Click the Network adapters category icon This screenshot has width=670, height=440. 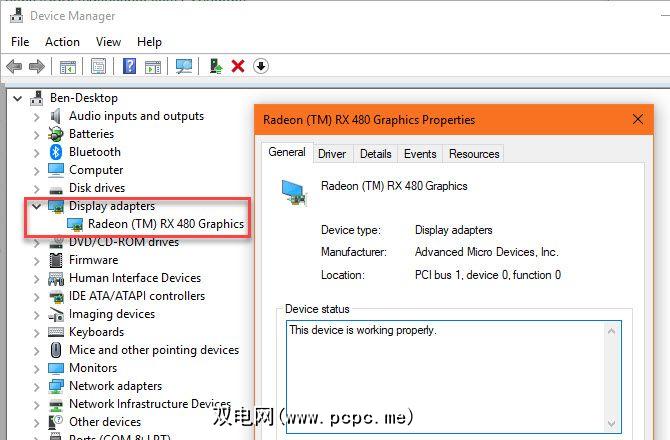(x=56, y=386)
